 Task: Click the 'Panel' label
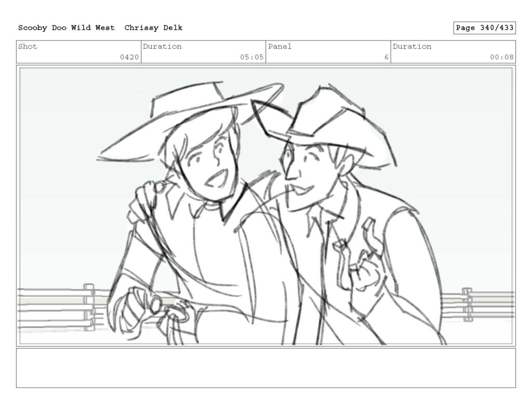tap(280, 46)
